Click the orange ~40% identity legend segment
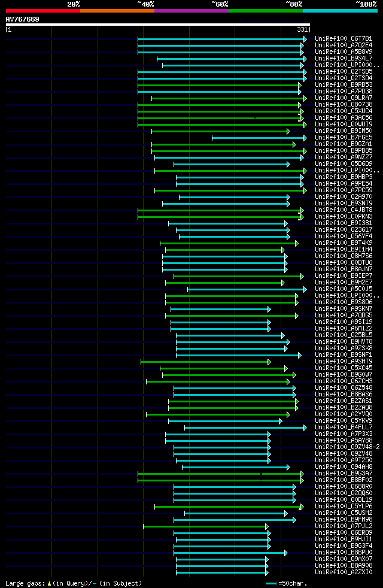 tap(117, 11)
